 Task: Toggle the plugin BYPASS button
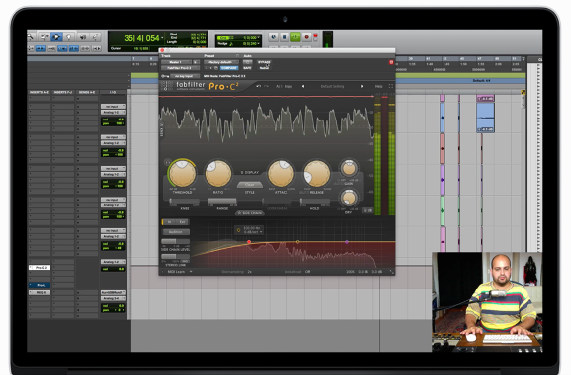264,62
